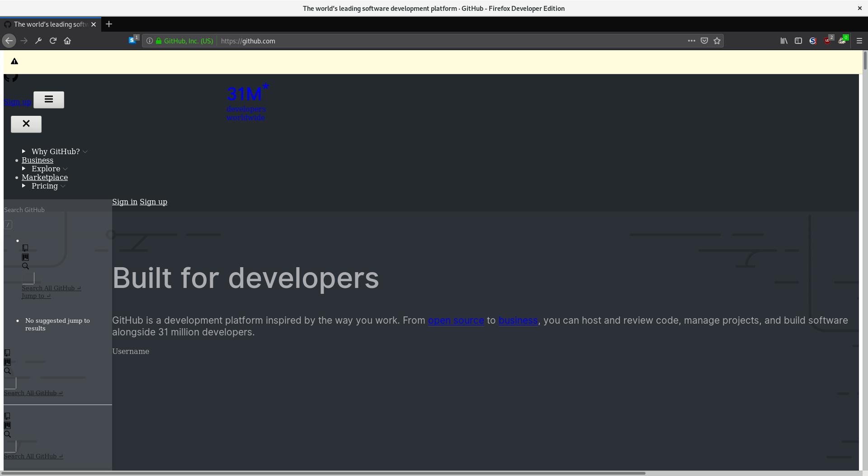This screenshot has height=476, width=868.
Task: Open a new tab with the plus button
Action: tap(109, 24)
